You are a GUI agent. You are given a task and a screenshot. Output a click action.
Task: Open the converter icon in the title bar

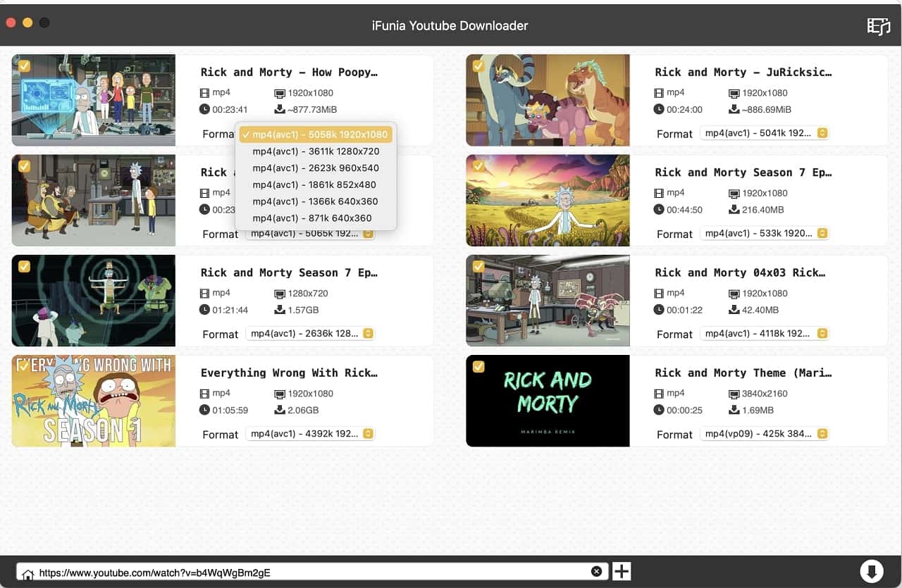878,26
